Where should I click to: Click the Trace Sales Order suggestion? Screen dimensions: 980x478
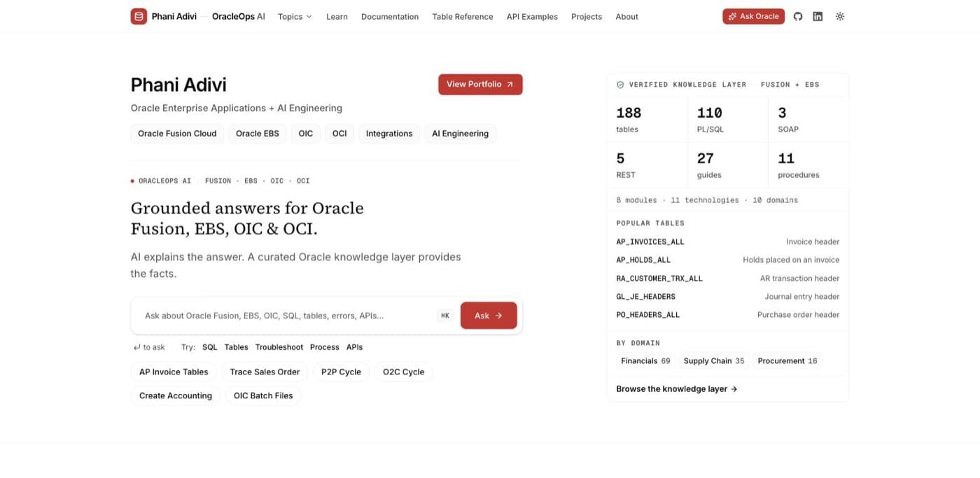[x=265, y=372]
